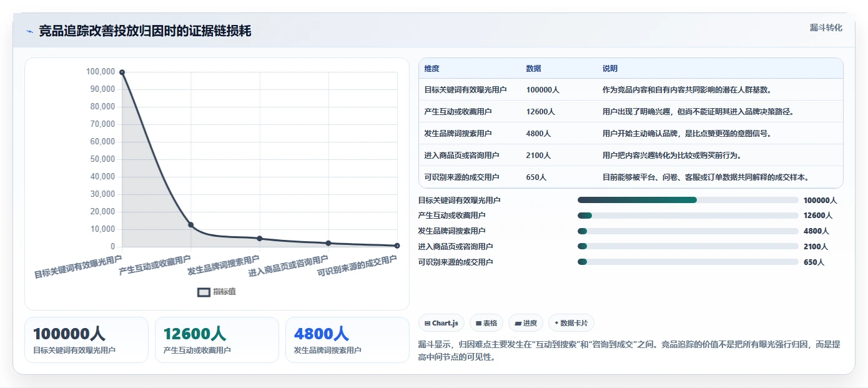The width and height of the screenshot is (868, 388).
Task: Click the 650人 table cell
Action: [536, 177]
